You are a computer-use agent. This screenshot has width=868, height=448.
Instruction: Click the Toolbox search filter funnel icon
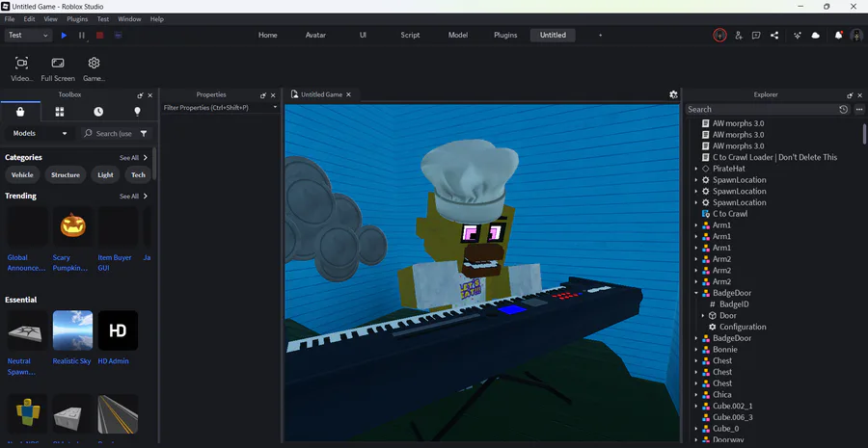click(144, 133)
